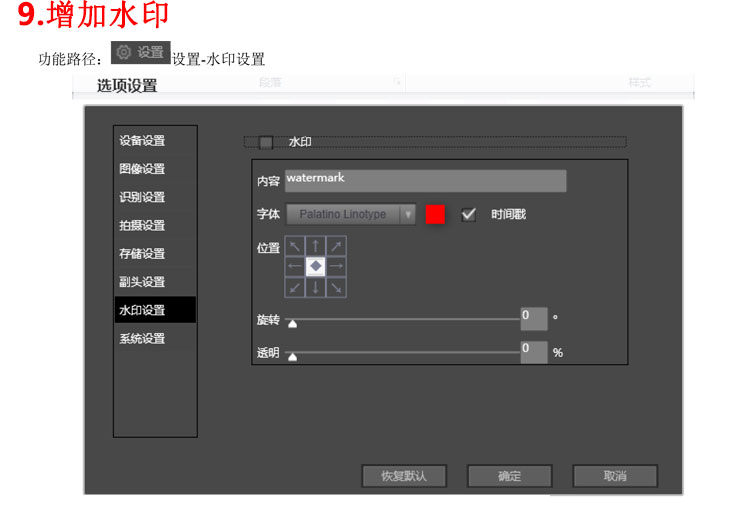750x507 pixels.
Task: Pick the red watermark font color swatch
Action: [435, 214]
